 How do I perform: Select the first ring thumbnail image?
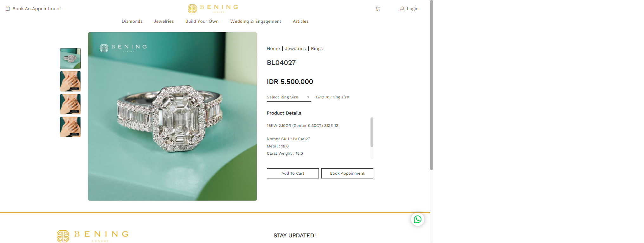[x=70, y=59]
